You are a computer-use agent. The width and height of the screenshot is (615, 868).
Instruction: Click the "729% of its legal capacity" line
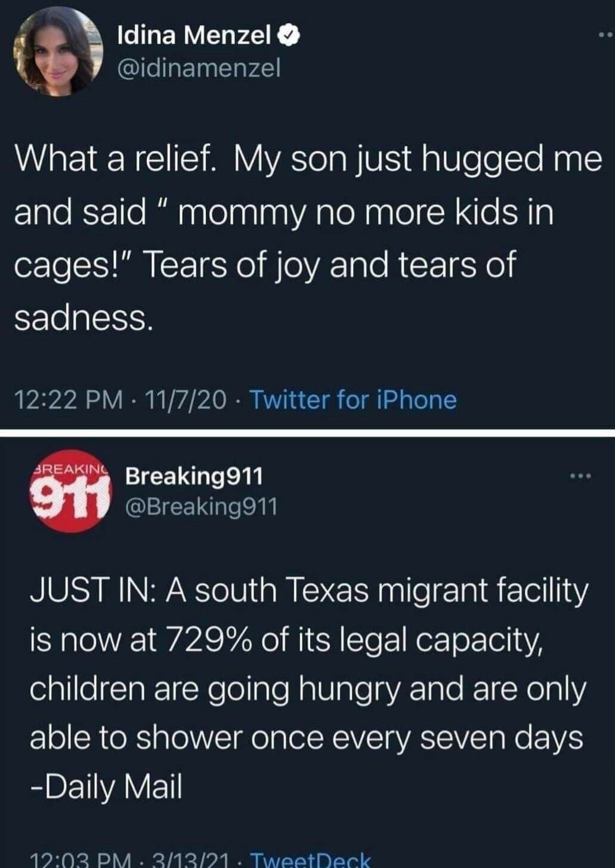pos(354,641)
